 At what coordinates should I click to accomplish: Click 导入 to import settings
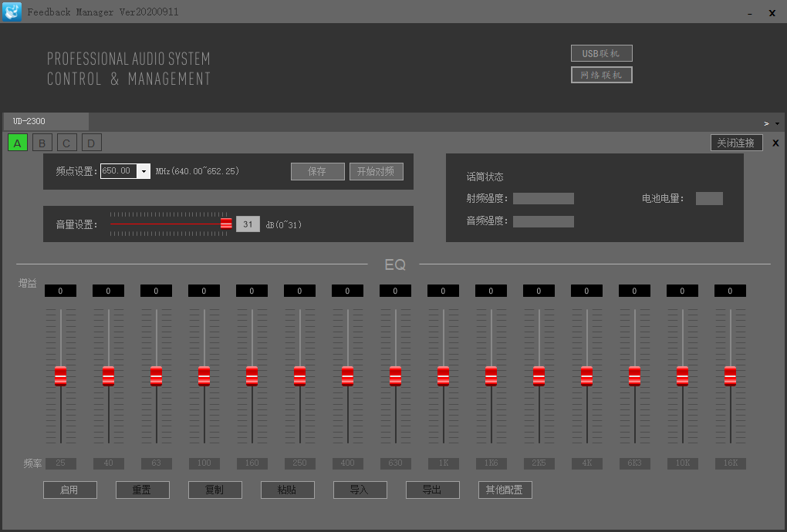pyautogui.click(x=360, y=490)
